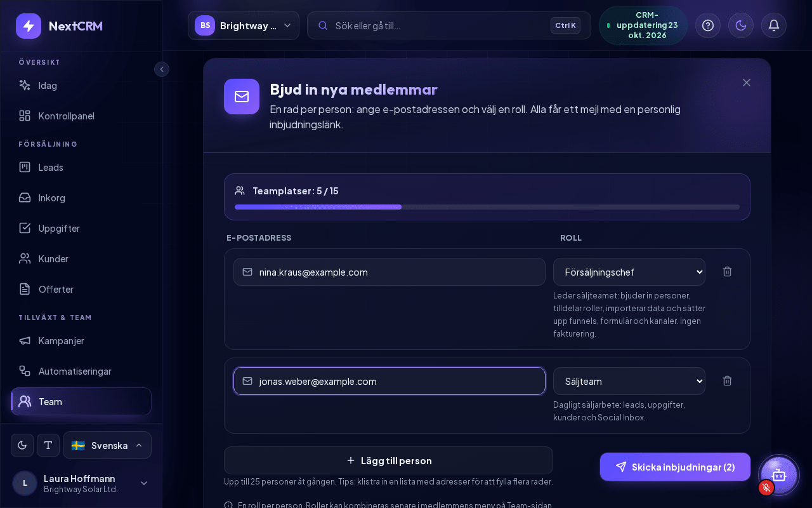The image size is (812, 508).
Task: Click the Team sidebar icon
Action: (x=25, y=401)
